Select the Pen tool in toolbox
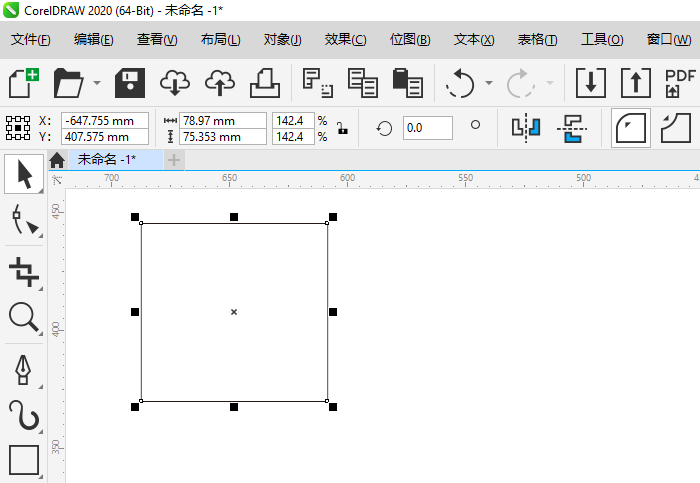700x483 pixels. (x=24, y=367)
